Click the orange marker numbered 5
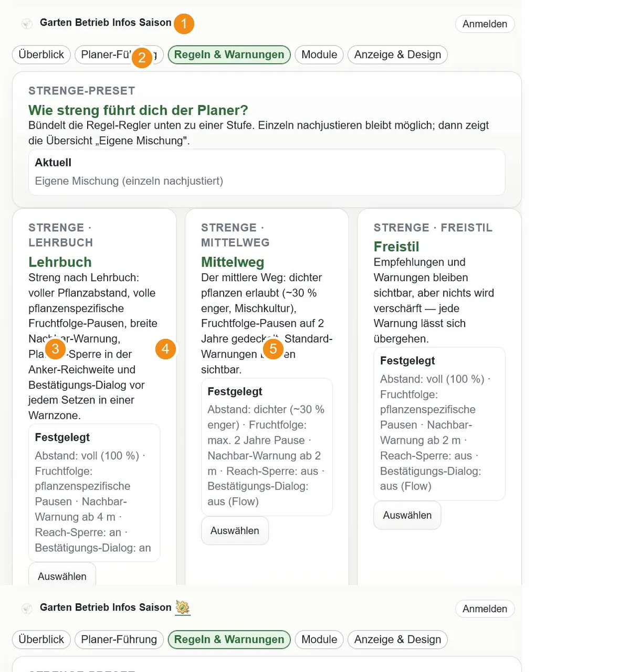 273,349
